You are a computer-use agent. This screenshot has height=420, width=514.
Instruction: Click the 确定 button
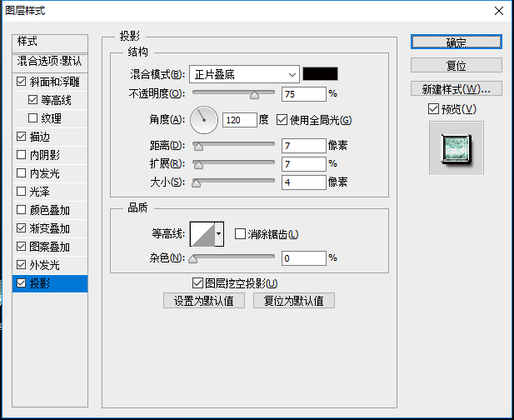tap(456, 42)
